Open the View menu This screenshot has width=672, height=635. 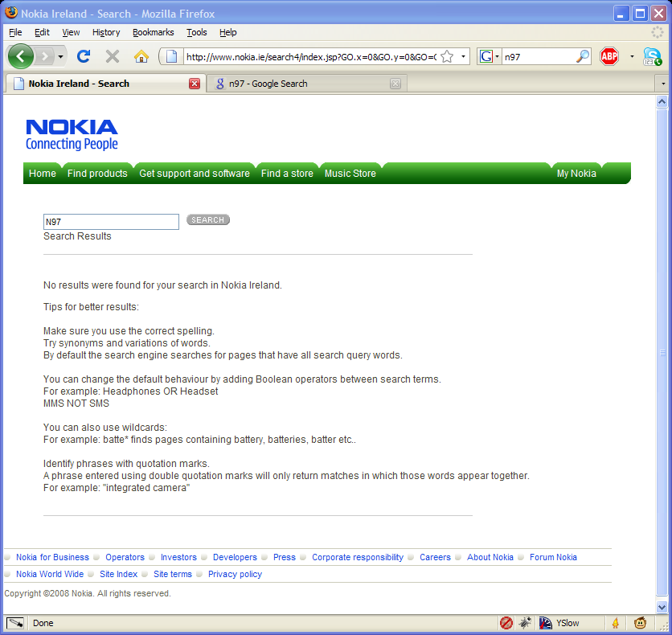(x=71, y=32)
